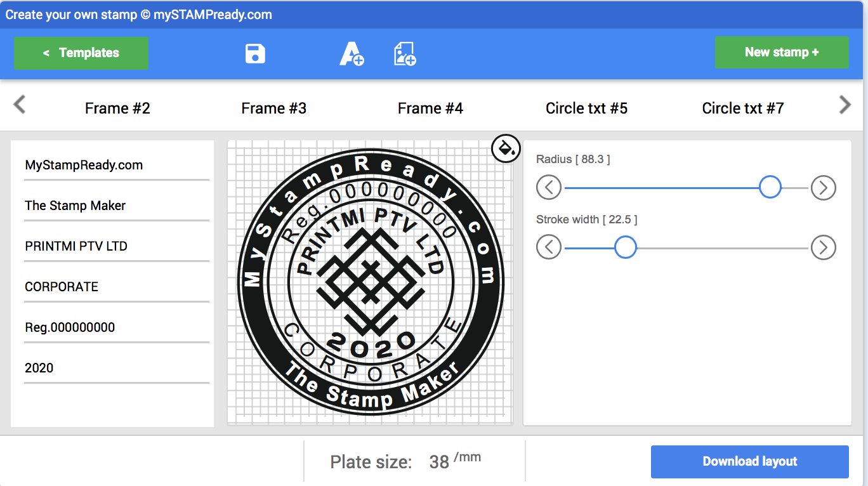Screen dimensions: 868x486
Task: Edit The Stamp Maker text field
Action: coord(117,206)
